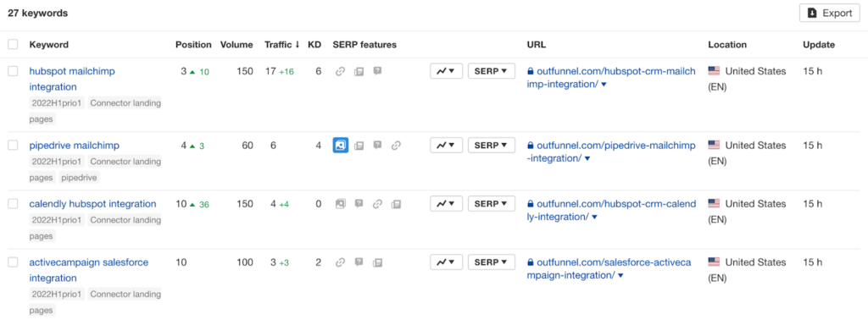Click traffic value 17 +16 in first row
Image resolution: width=868 pixels, height=320 pixels.
click(x=279, y=71)
